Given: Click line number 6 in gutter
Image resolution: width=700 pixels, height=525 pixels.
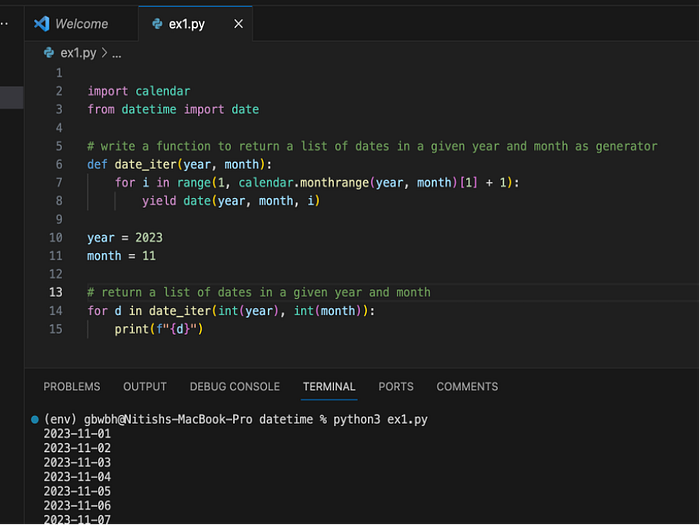Looking at the screenshot, I should [x=59, y=164].
